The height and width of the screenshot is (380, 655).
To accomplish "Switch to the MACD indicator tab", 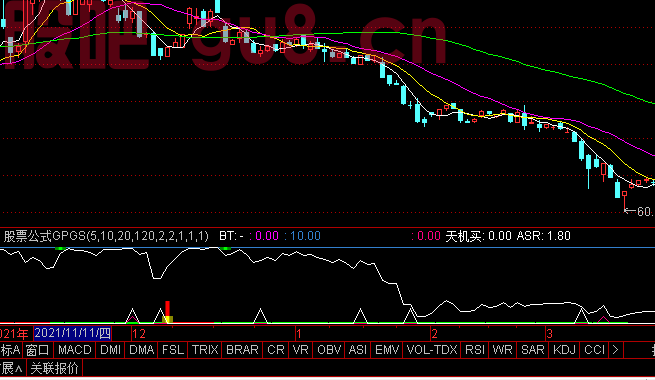I will coord(75,350).
